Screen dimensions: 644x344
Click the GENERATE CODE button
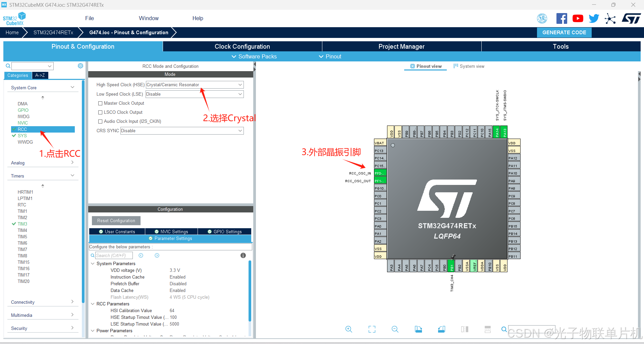tap(564, 33)
